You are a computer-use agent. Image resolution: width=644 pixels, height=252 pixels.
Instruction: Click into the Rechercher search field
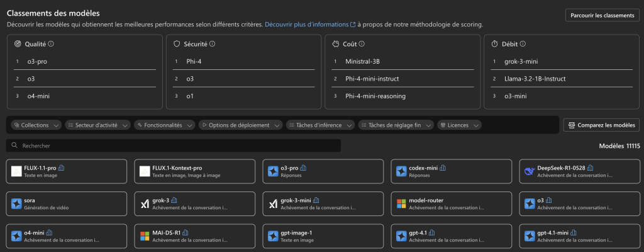[174, 146]
